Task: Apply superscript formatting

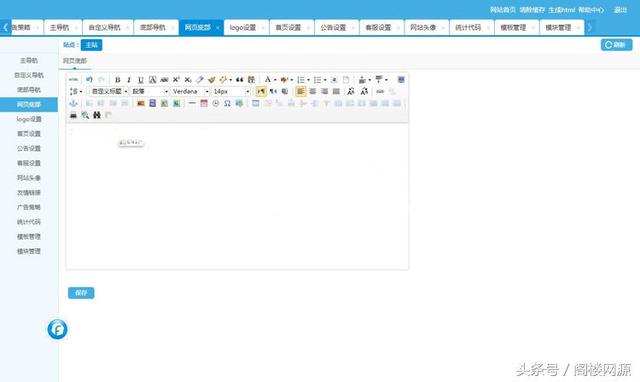Action: point(176,80)
